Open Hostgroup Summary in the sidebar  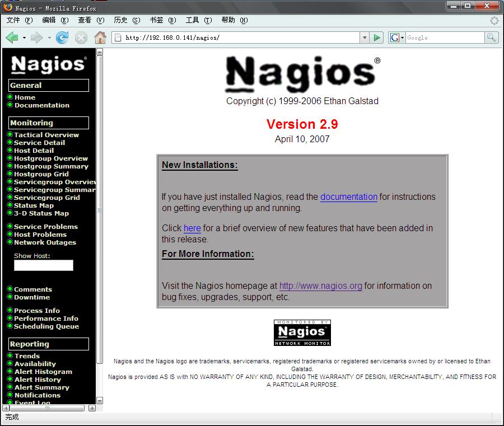pyautogui.click(x=51, y=166)
